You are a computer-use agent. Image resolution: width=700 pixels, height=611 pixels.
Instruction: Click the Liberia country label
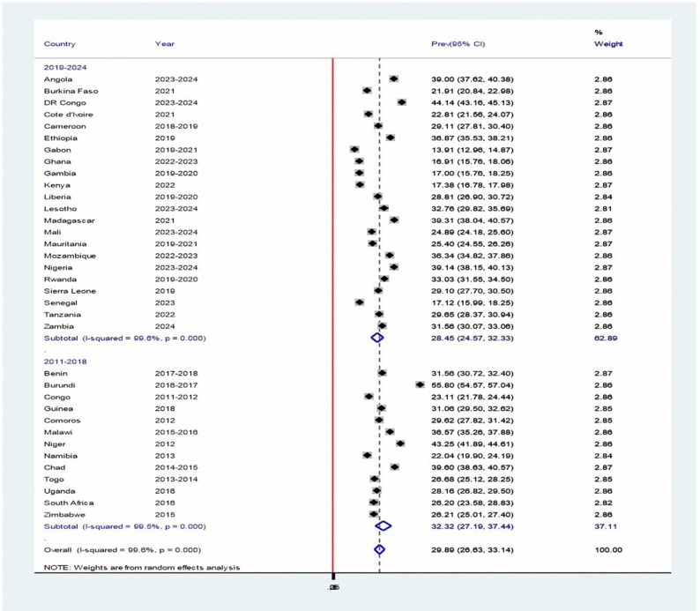[x=57, y=197]
